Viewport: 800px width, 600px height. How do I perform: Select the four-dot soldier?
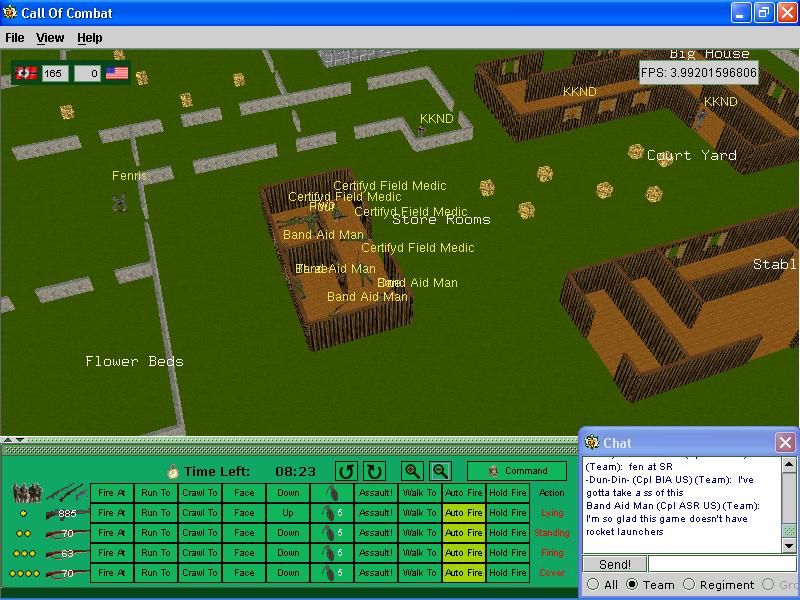coord(24,573)
